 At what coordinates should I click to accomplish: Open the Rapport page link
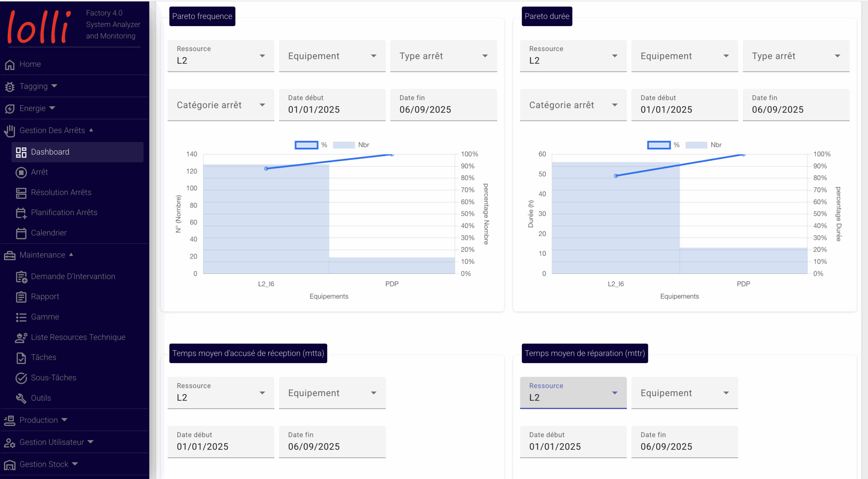[45, 297]
